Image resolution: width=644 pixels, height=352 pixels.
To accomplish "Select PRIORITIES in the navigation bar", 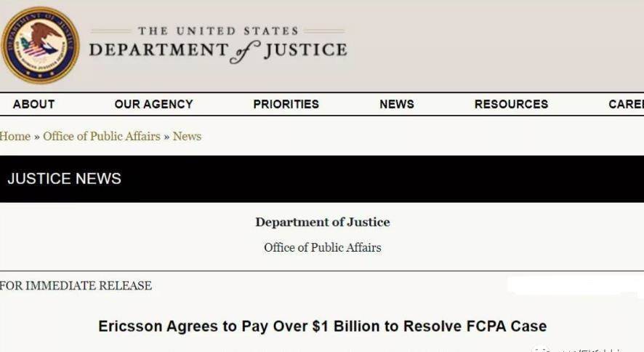I will click(x=286, y=104).
